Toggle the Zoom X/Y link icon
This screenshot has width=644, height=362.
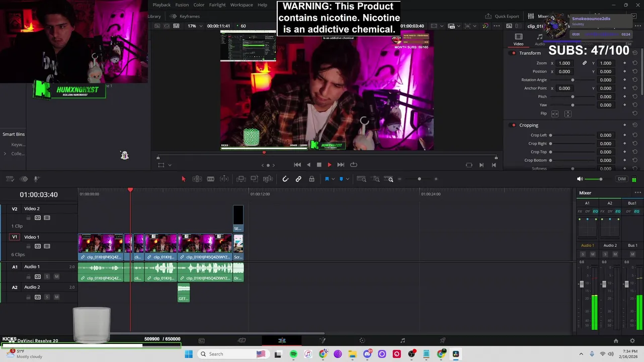pyautogui.click(x=585, y=63)
